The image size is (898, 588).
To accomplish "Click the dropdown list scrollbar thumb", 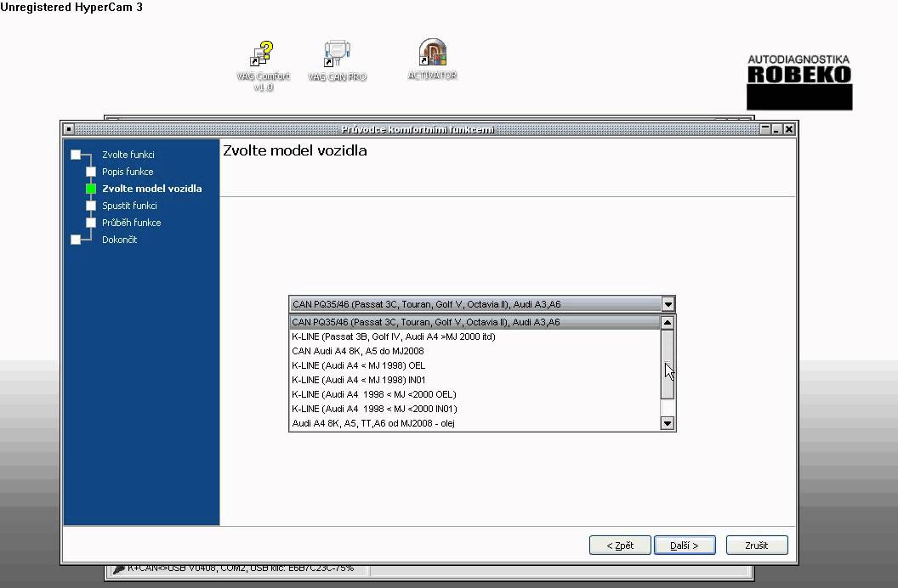I will pos(668,365).
